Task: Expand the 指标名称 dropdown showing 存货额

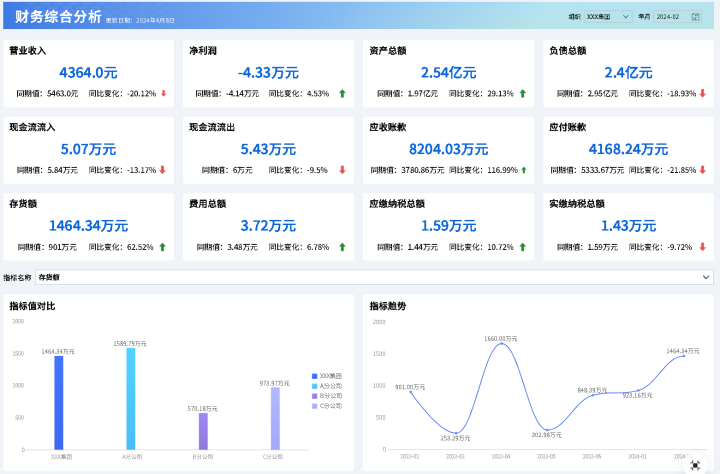Action: click(374, 277)
